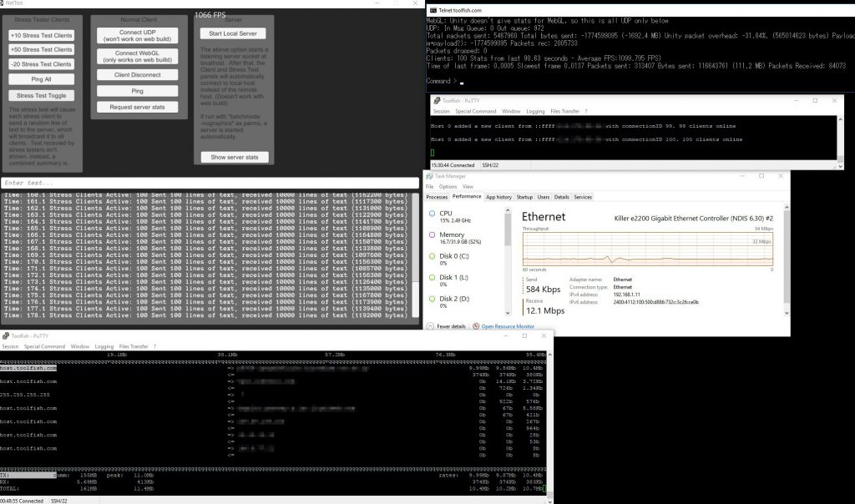
Task: Switch to the Services tab
Action: click(x=583, y=197)
